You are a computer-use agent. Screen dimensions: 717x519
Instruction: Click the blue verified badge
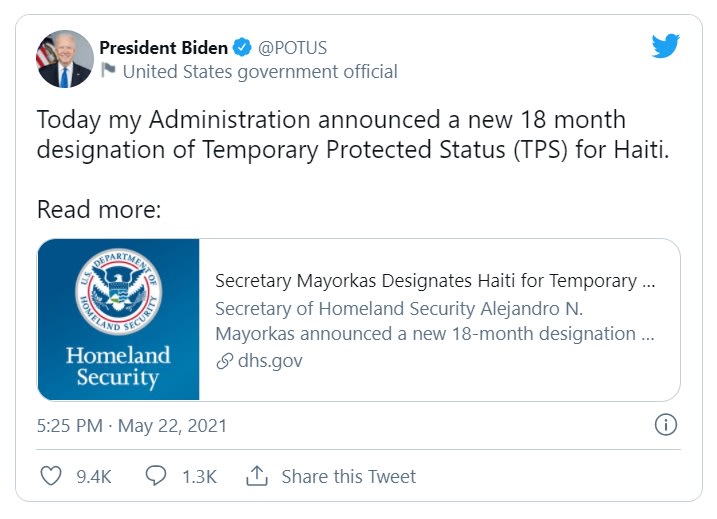[243, 47]
